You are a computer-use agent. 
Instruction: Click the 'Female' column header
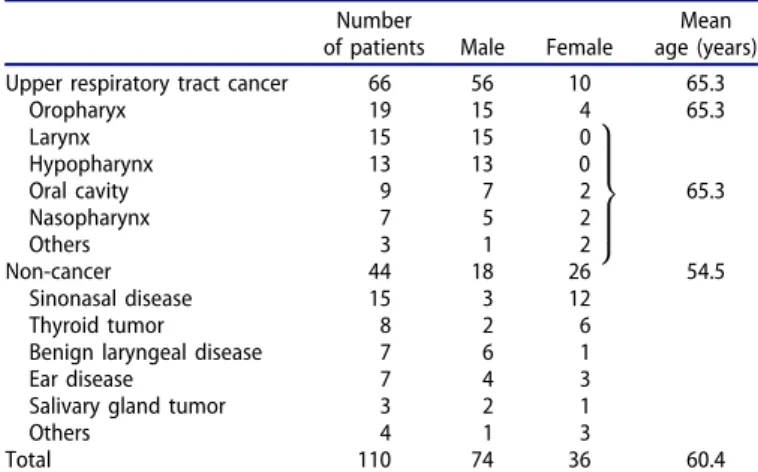[x=579, y=48]
